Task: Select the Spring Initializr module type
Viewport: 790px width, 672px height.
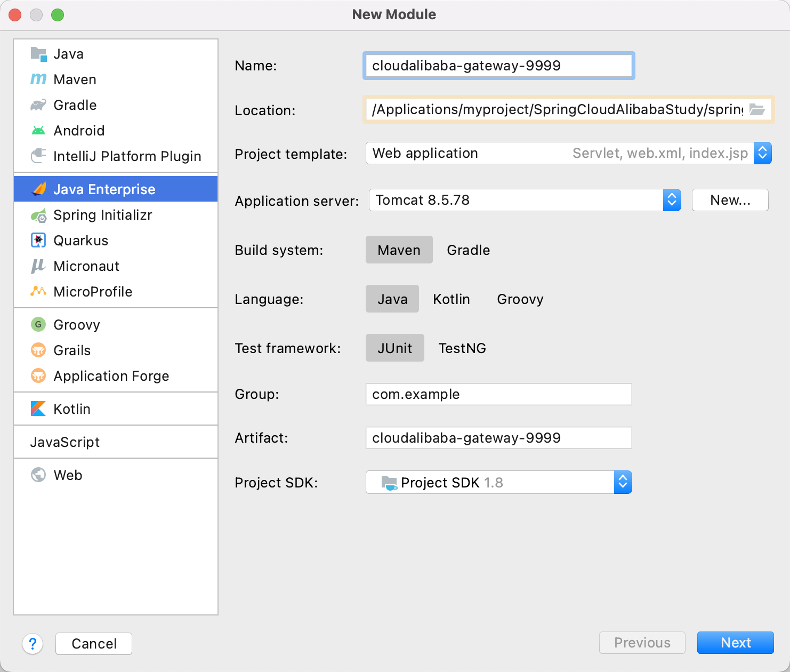Action: (x=116, y=215)
